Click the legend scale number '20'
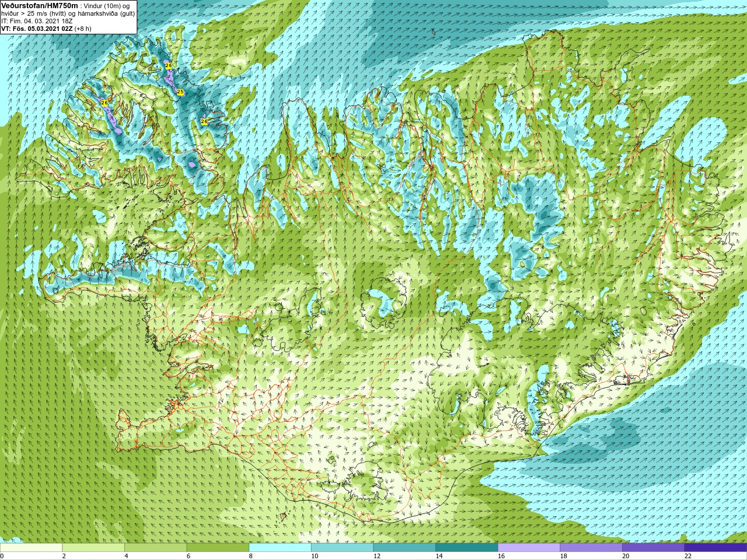 point(626,556)
